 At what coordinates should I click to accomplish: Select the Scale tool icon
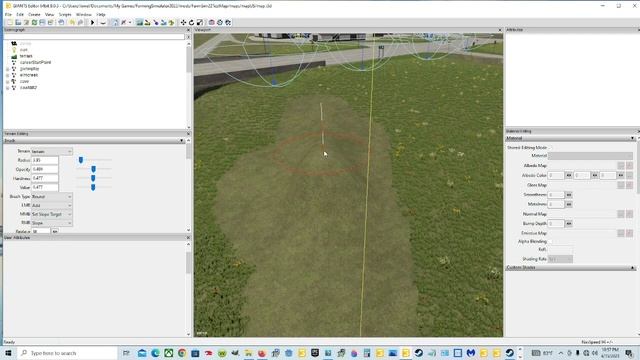click(200, 22)
